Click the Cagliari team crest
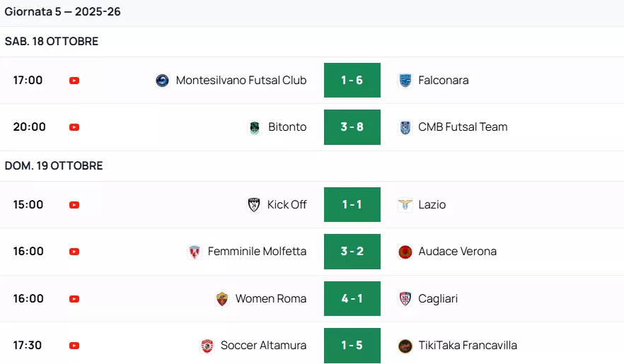Screen dimensions: 624x364 coord(405,299)
